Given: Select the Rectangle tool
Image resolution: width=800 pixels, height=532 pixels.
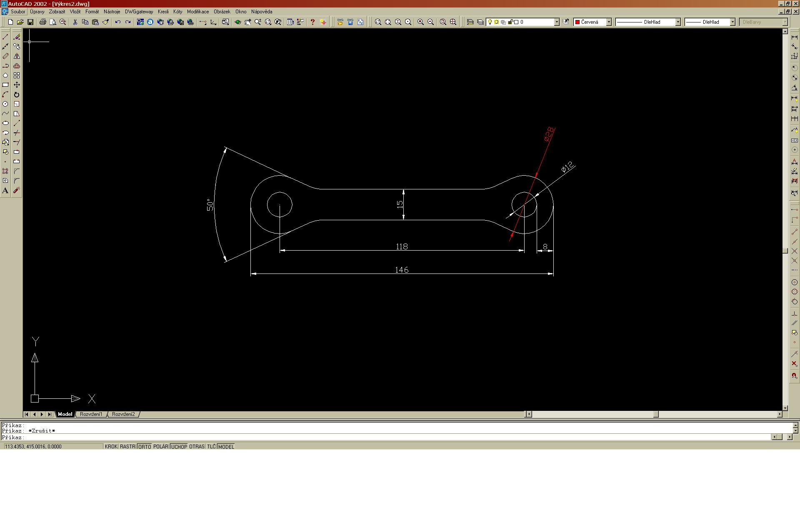Looking at the screenshot, I should pyautogui.click(x=5, y=85).
